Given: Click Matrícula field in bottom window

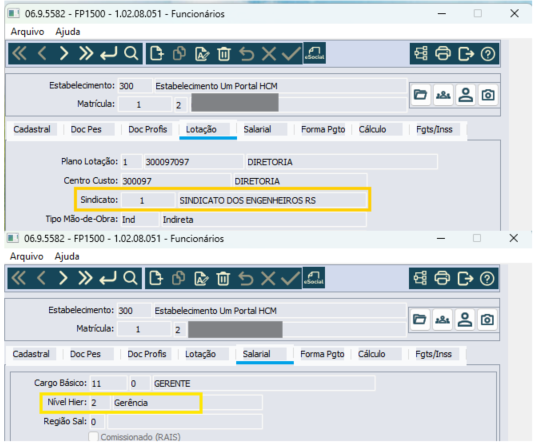Looking at the screenshot, I should coord(144,329).
